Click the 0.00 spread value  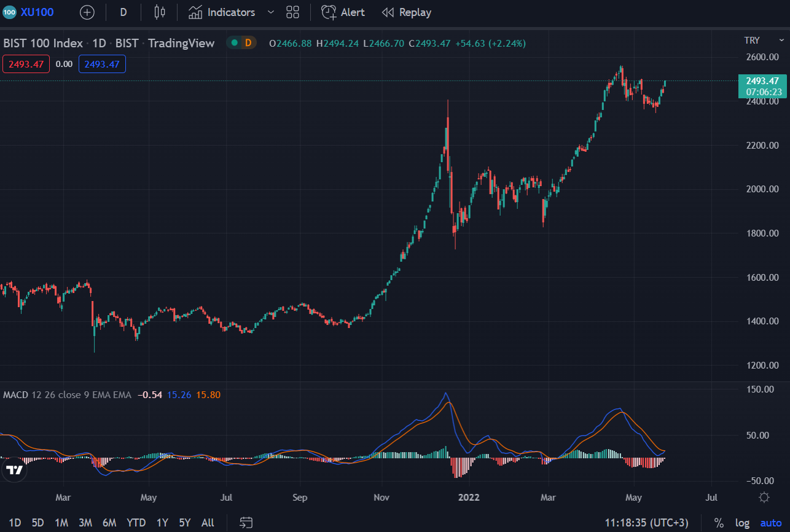click(64, 64)
